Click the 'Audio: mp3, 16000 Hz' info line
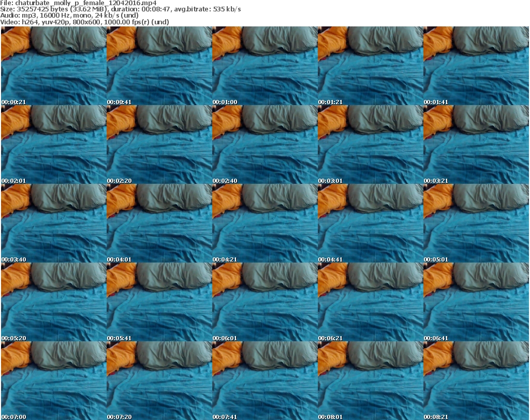This screenshot has width=530, height=420. pyautogui.click(x=69, y=16)
